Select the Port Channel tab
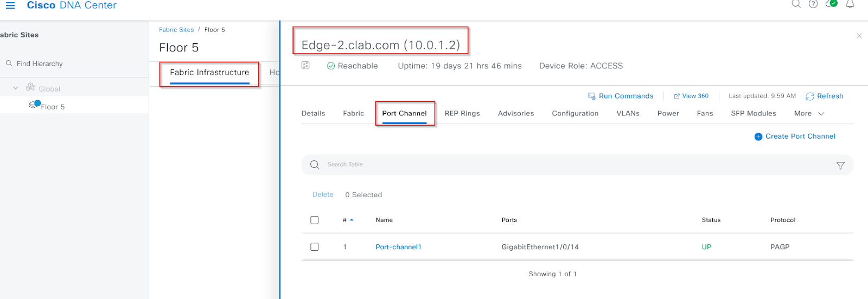 (x=404, y=113)
